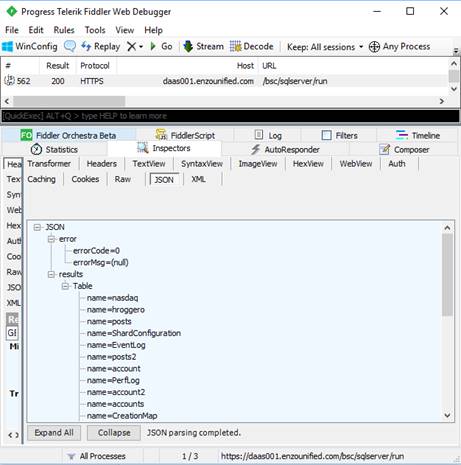This screenshot has width=461, height=465.
Task: Click the Fiddler Orchestra FO icon
Action: click(x=26, y=135)
